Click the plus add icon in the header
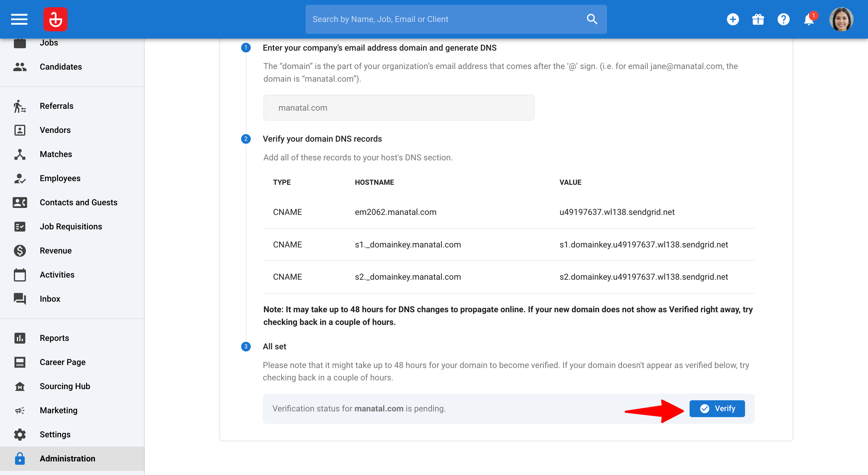The width and height of the screenshot is (868, 475). point(733,19)
